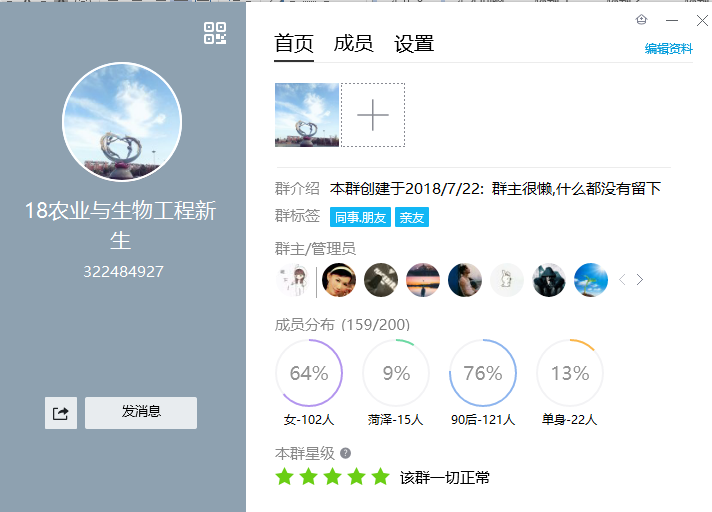Viewport: 712px width, 512px height.
Task: Click the 发消息 button
Action: [141, 412]
